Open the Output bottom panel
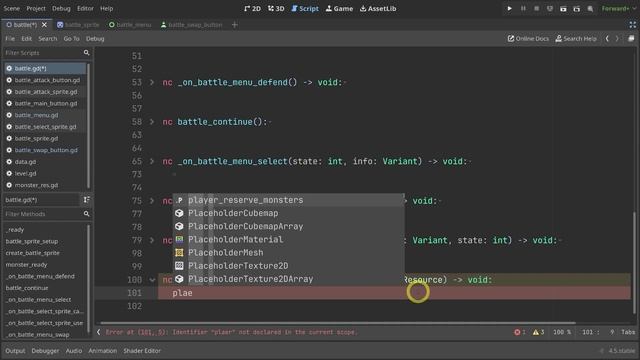 pyautogui.click(x=15, y=351)
